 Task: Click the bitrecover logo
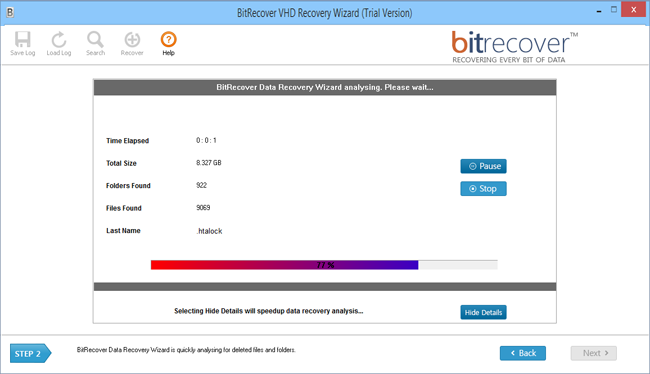tap(514, 47)
